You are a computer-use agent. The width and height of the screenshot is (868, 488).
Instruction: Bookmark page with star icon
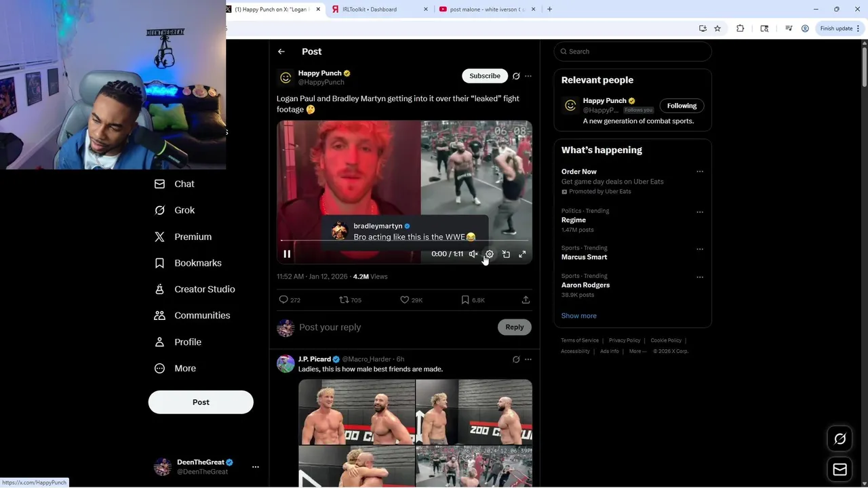[x=717, y=28]
